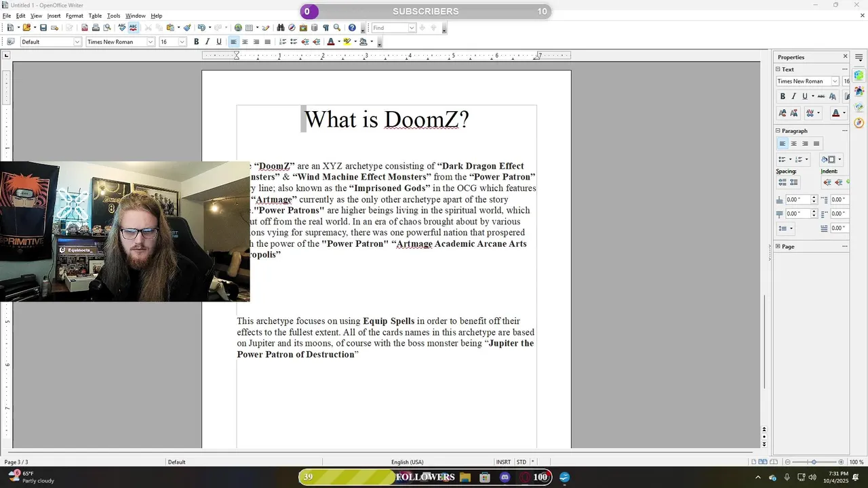Open the Styles and Formatting deck icon
868x488 pixels.
coord(859,91)
